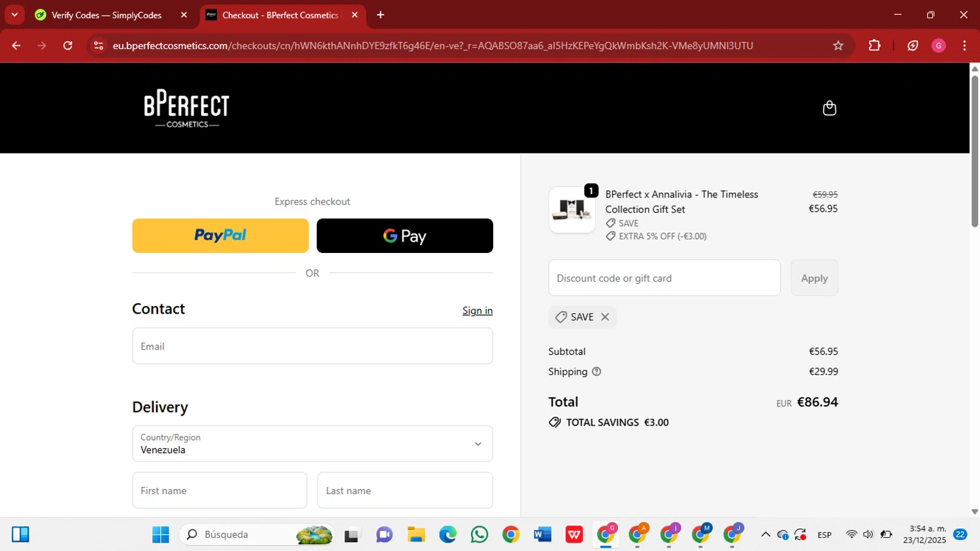Screen dimensions: 980x551
Task: Open the Windows widgets panel icon
Action: 20,535
